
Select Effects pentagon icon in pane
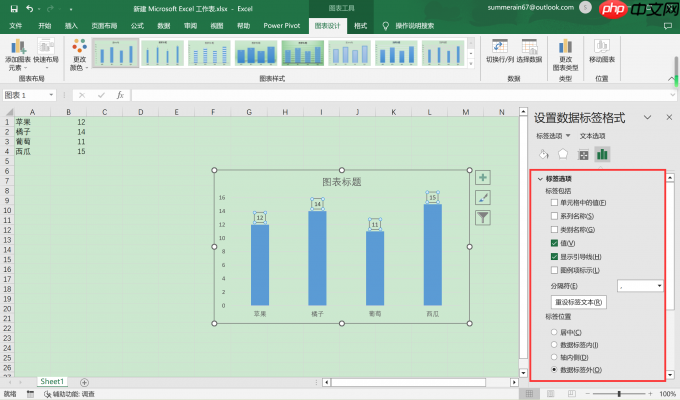click(563, 154)
